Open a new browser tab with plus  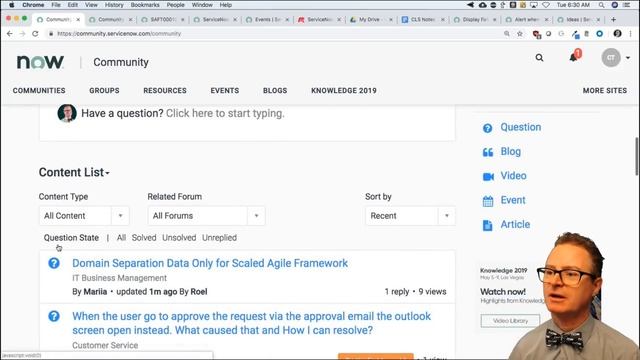pyautogui.click(x=613, y=19)
